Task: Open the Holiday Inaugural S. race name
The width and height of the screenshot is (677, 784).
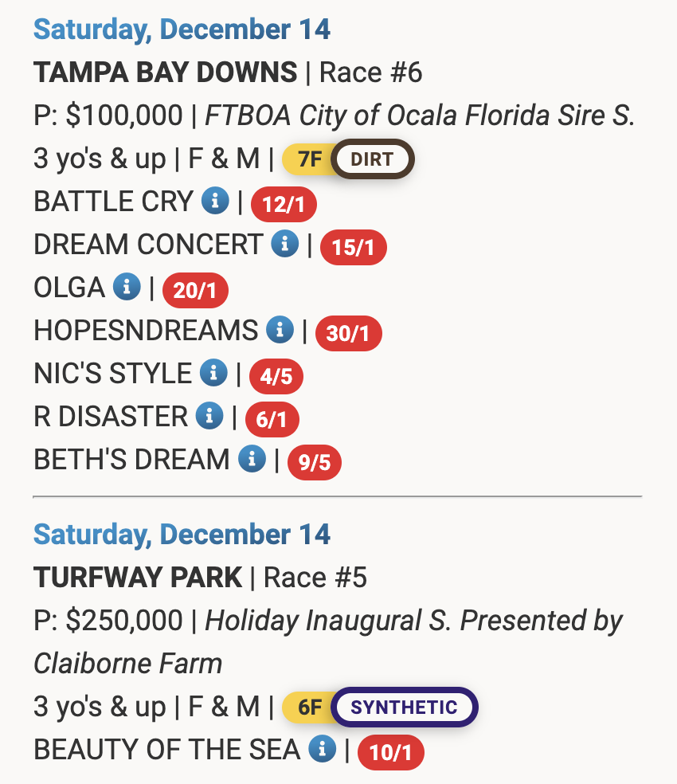Action: click(413, 621)
